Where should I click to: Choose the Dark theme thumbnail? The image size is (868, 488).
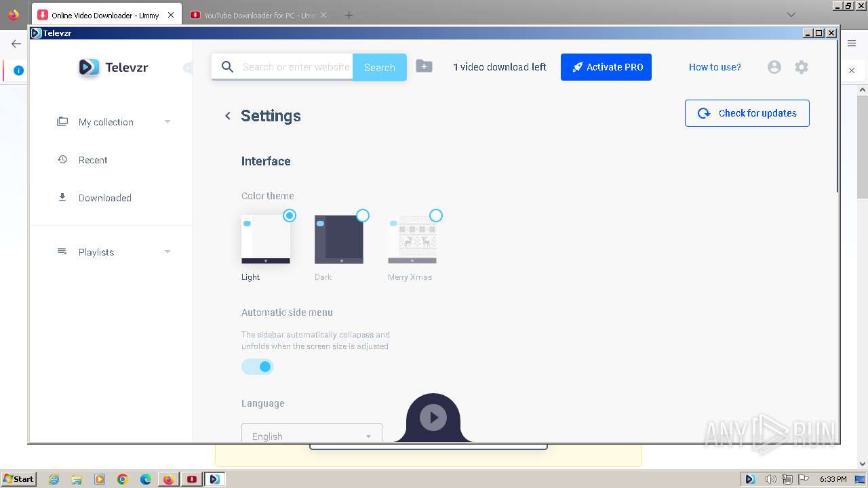coord(339,239)
